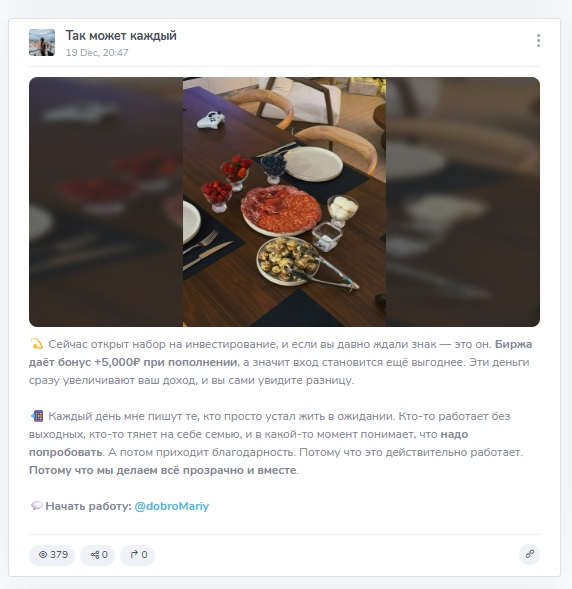Click the eye views counter showing 379
Screen dimensions: 572x589
(52, 555)
